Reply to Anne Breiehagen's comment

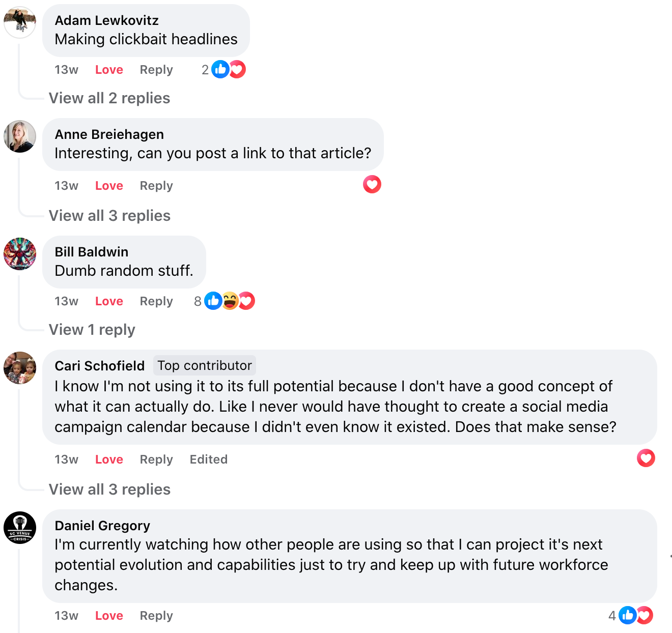[x=156, y=186]
